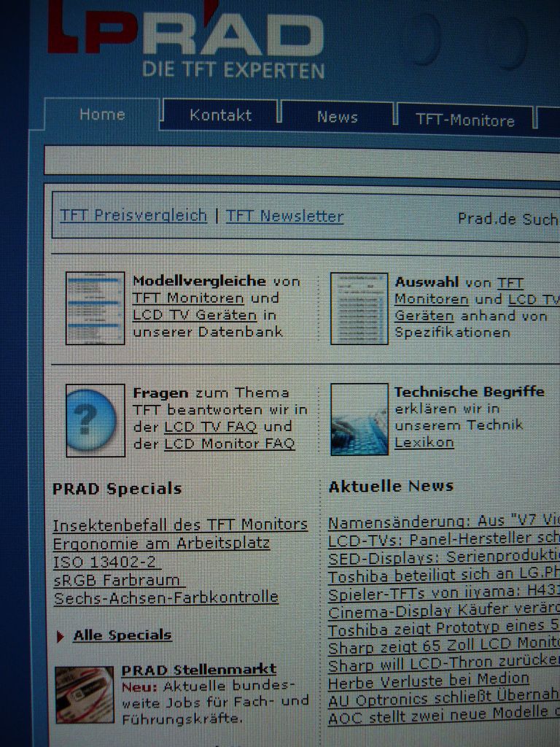Click the Auswahl specifications list icon
Image resolution: width=560 pixels, height=747 pixels.
pos(359,308)
